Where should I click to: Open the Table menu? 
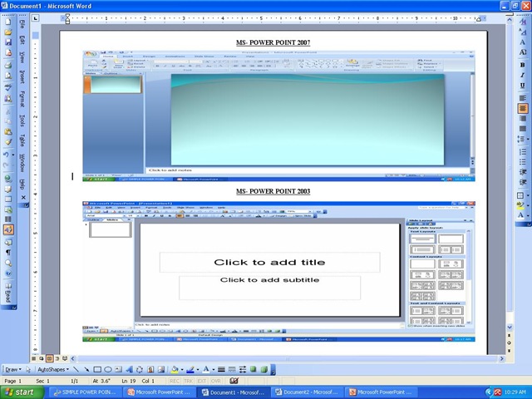click(22, 140)
